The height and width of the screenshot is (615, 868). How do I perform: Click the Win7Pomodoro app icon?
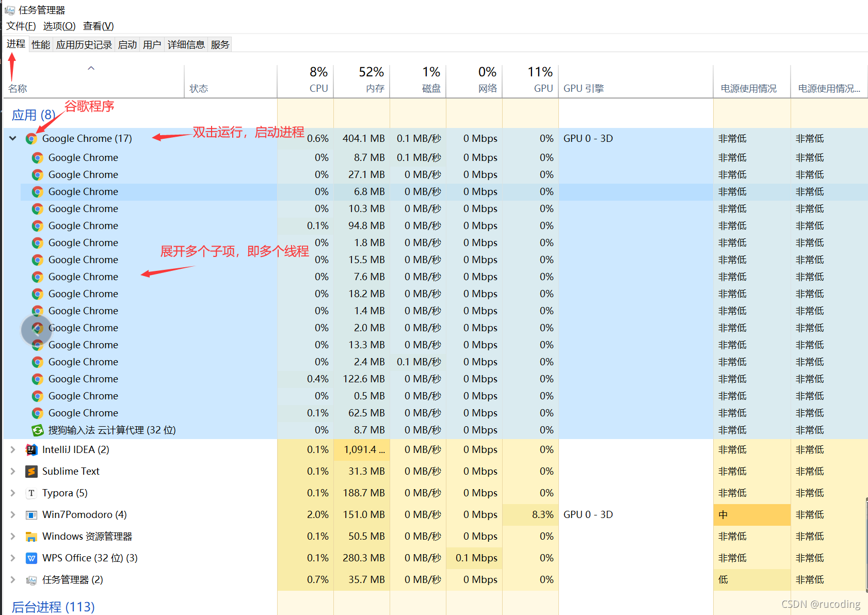click(x=31, y=515)
